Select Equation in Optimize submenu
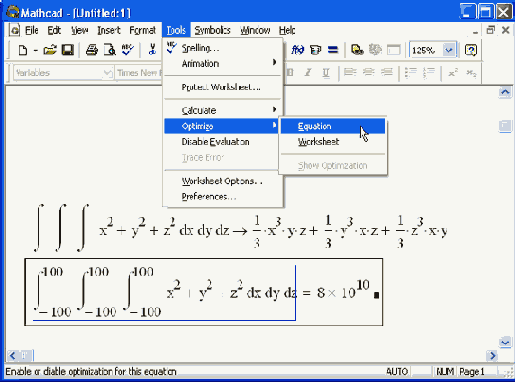 333,126
